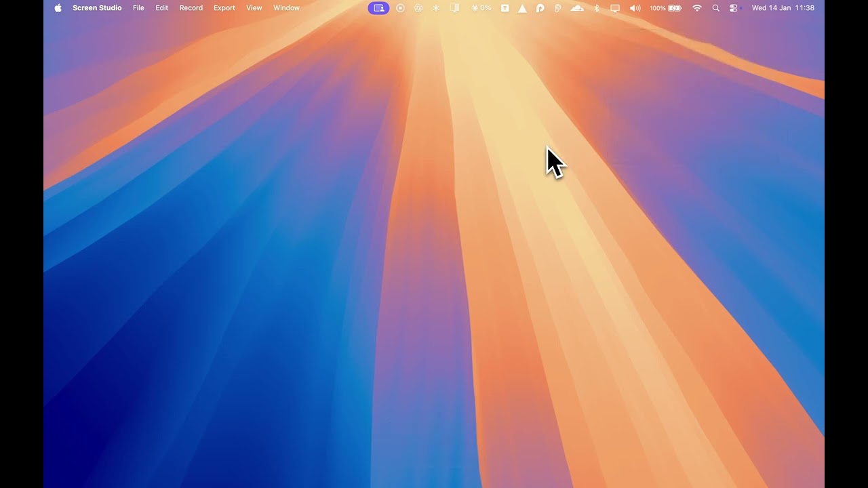Open the Wi-Fi menu
868x488 pixels.
(x=697, y=8)
